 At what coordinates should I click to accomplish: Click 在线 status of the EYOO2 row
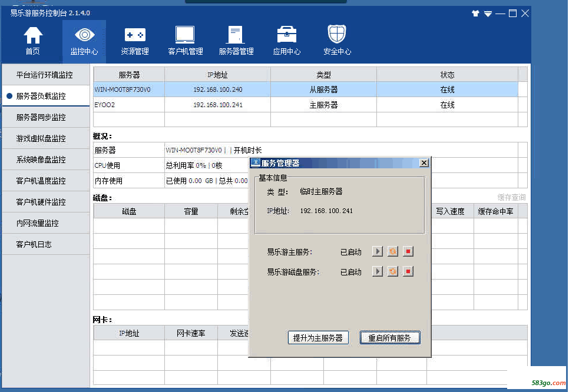447,105
